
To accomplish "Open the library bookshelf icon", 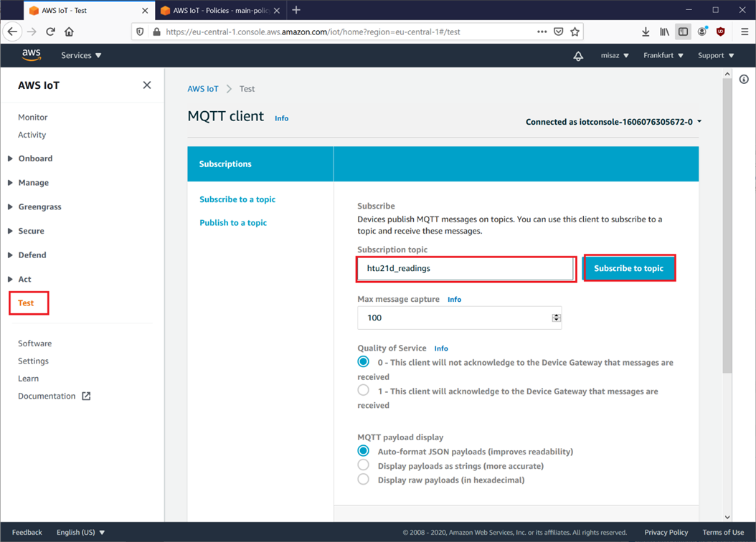I will click(x=664, y=32).
